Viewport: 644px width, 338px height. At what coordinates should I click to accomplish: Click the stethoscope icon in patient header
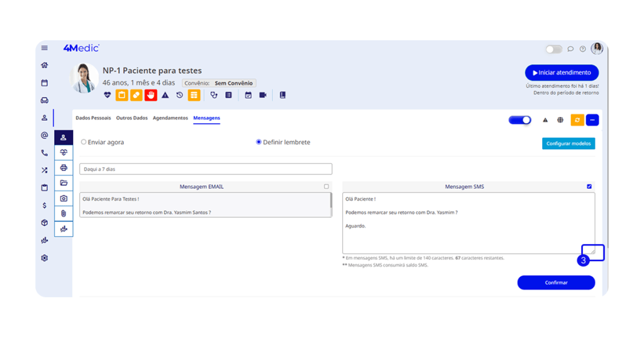pyautogui.click(x=214, y=95)
